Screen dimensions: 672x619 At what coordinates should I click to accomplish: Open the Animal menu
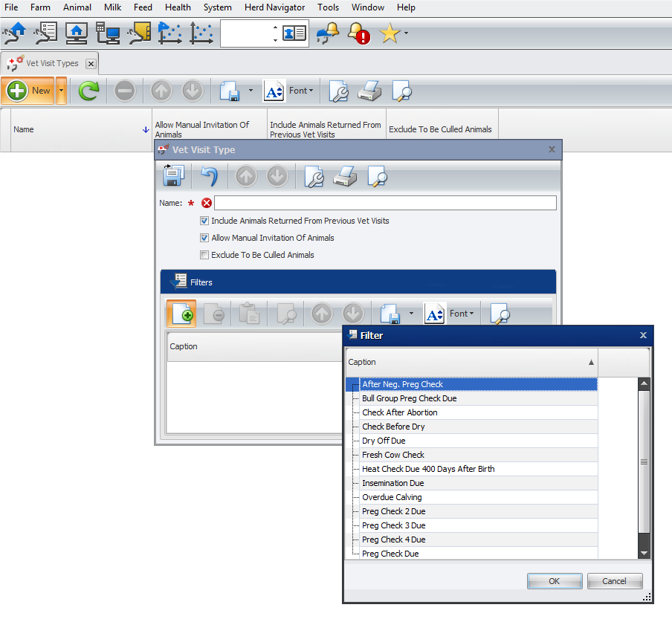pos(77,7)
